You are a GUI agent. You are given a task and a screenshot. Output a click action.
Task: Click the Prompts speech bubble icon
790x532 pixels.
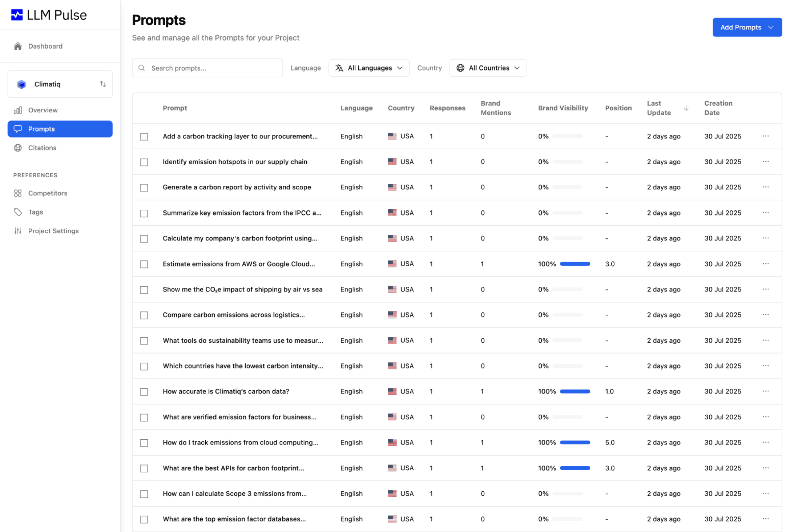pos(18,129)
